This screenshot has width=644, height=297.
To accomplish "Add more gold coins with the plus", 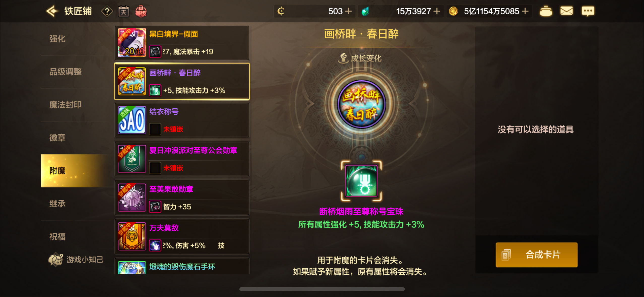I will [x=525, y=11].
